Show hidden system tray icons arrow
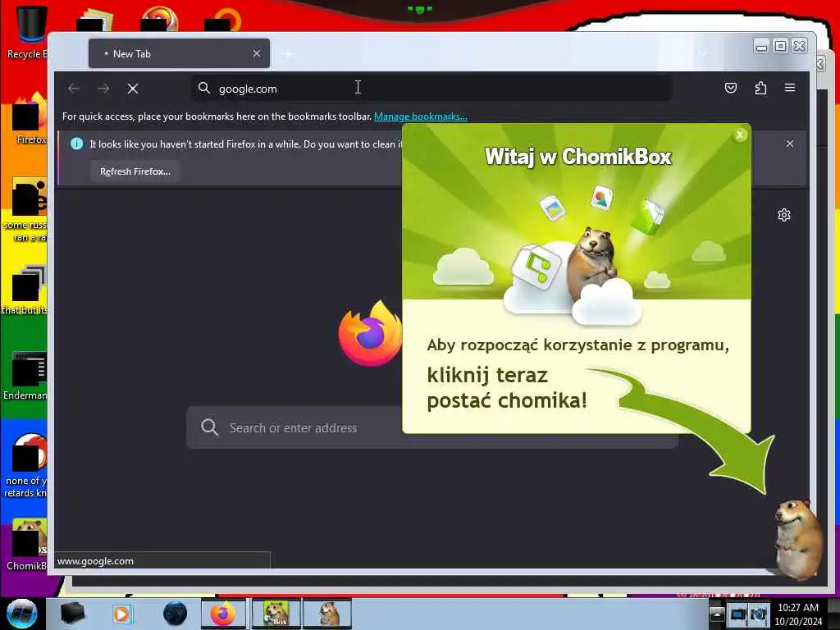This screenshot has height=630, width=840. tap(717, 614)
